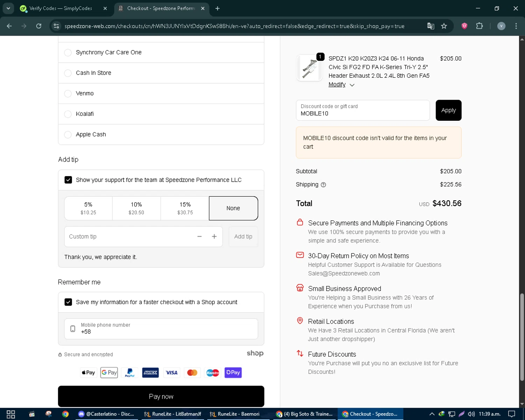Screen dimensions: 525x420
Task: Choose the 15% tip option
Action: (185, 208)
